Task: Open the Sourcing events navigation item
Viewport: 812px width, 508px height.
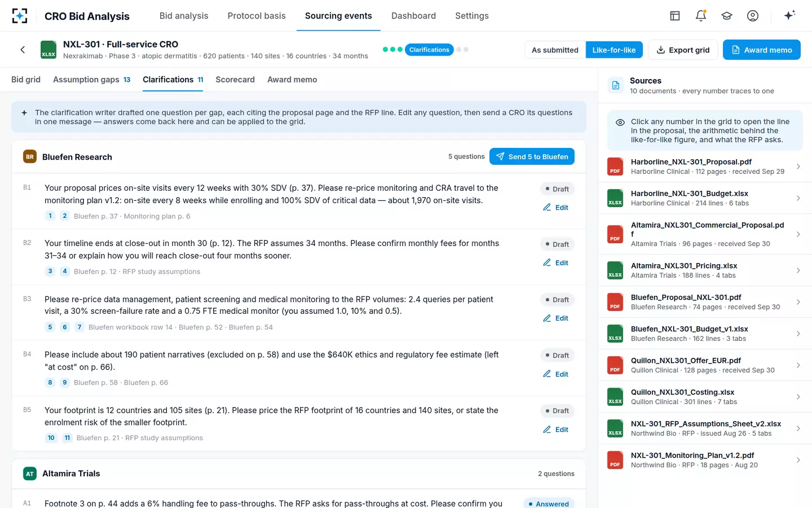Action: pos(338,16)
